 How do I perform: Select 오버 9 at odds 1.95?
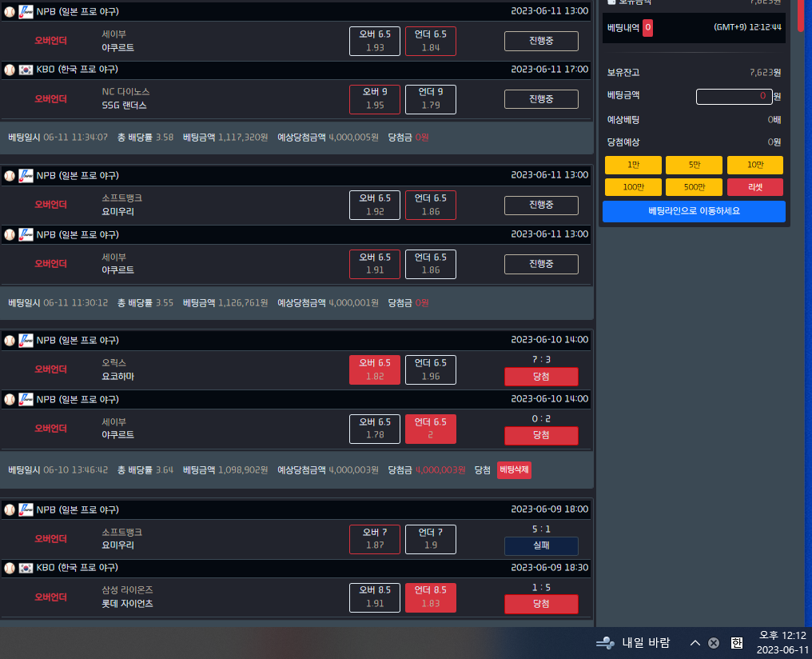375,99
